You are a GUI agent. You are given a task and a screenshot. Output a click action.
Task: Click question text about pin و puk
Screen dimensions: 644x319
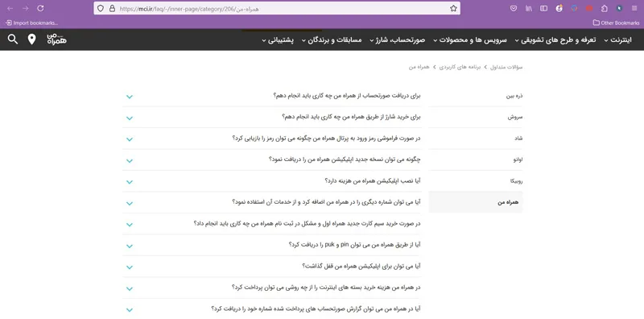point(355,245)
